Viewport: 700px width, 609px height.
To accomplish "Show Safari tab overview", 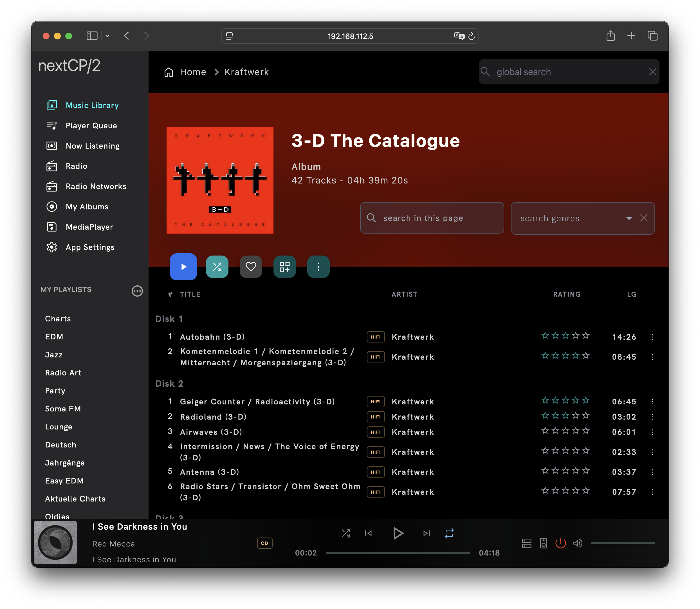I will pos(652,36).
